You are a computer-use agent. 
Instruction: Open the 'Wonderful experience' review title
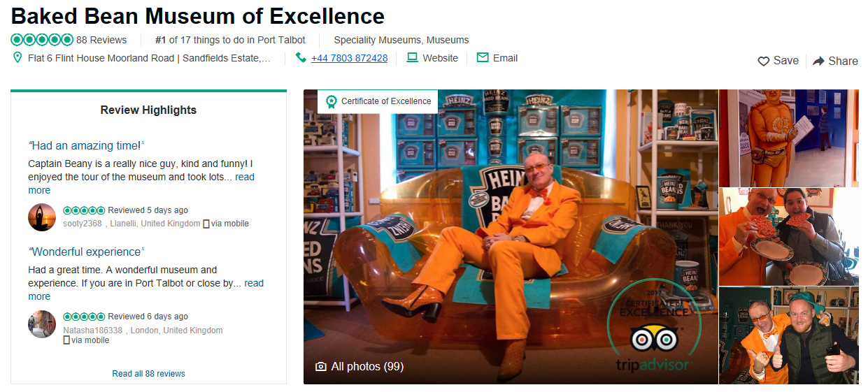(86, 252)
